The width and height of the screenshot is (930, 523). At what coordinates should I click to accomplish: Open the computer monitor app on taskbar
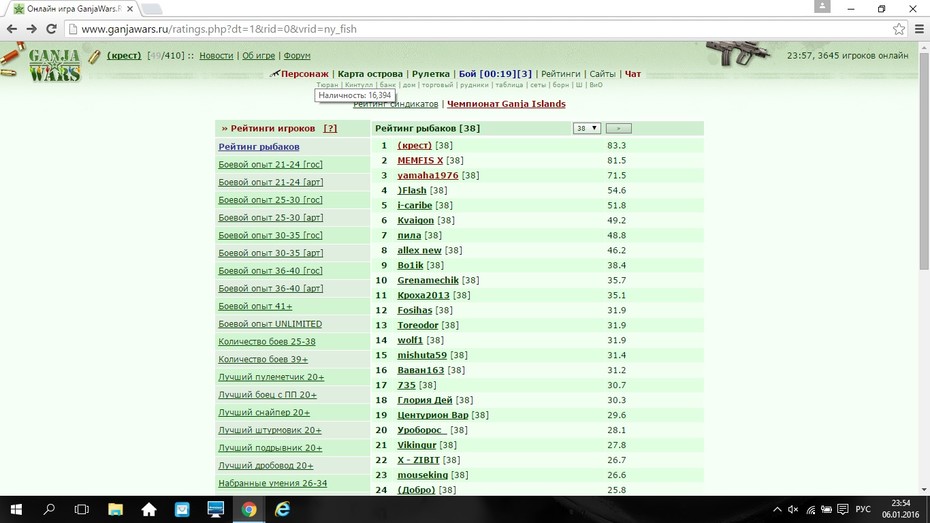[215, 509]
